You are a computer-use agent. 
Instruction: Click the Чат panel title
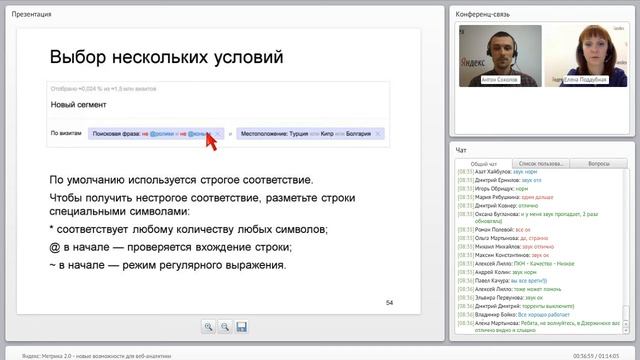[x=461, y=150]
